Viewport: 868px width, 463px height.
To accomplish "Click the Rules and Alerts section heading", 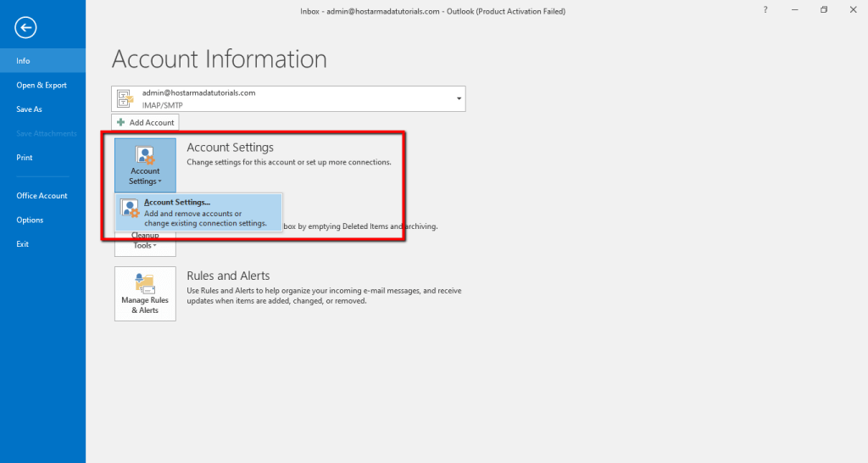I will pos(228,276).
